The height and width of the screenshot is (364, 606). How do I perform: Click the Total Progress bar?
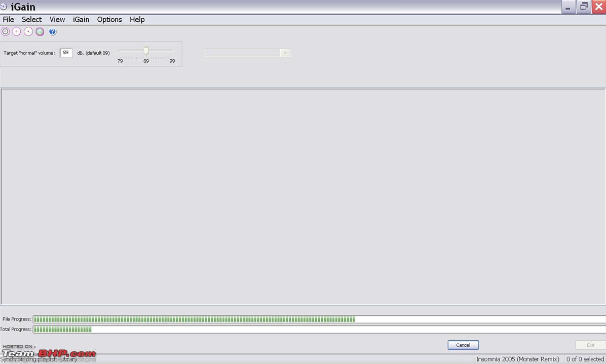319,329
